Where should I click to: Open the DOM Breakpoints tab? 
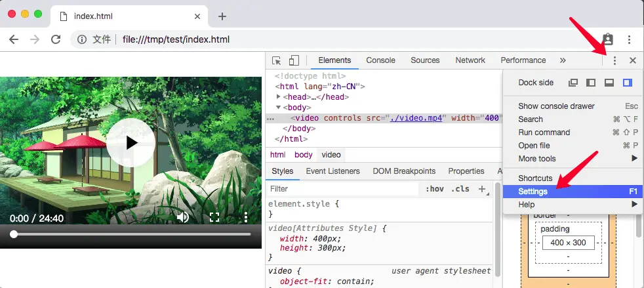(404, 171)
